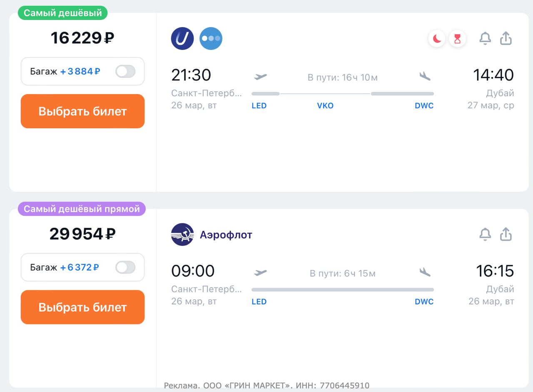Viewport: 533px width, 392px height.
Task: Enable baggage toggle for +6 372 ₽
Action: tap(125, 267)
